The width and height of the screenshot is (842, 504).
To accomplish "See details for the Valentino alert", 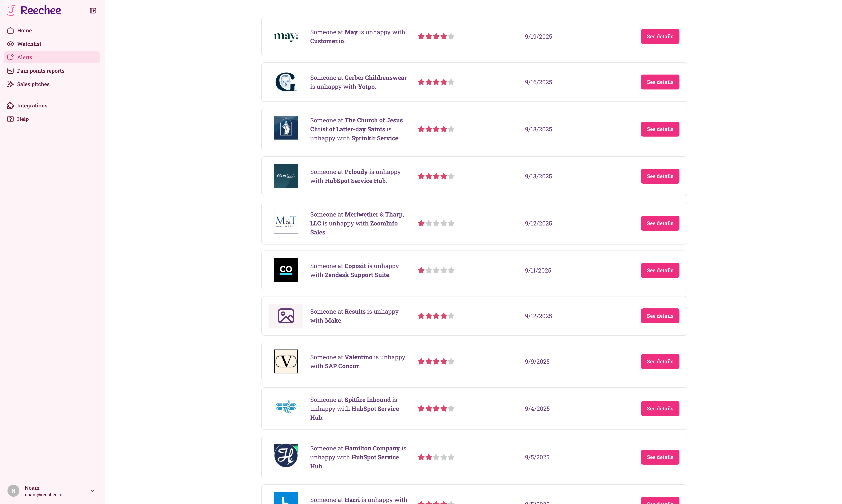I will [x=660, y=361].
